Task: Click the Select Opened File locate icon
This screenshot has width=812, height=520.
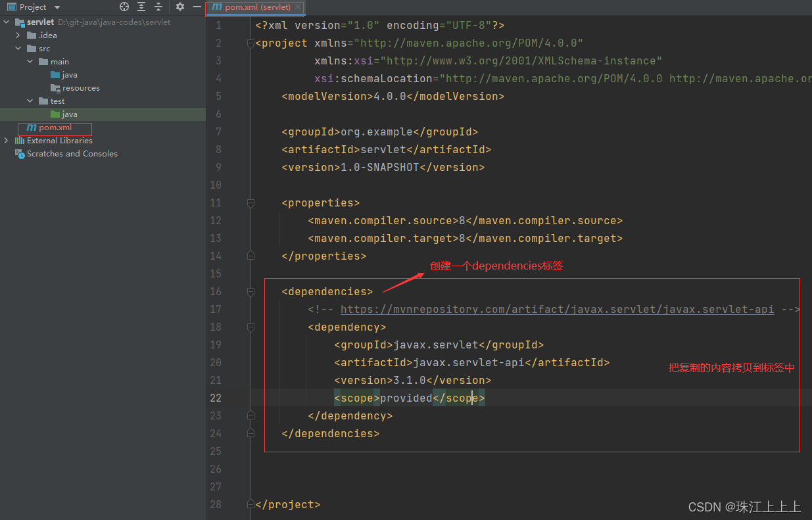Action: pyautogui.click(x=124, y=7)
